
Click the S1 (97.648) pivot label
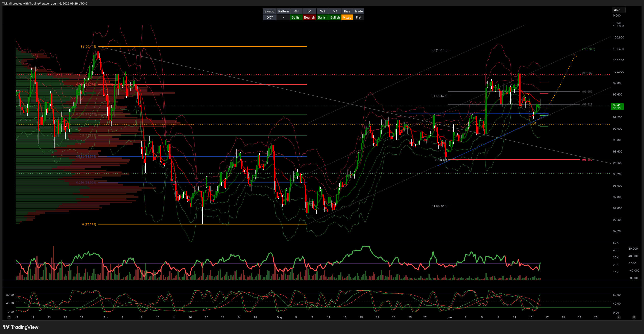point(439,206)
